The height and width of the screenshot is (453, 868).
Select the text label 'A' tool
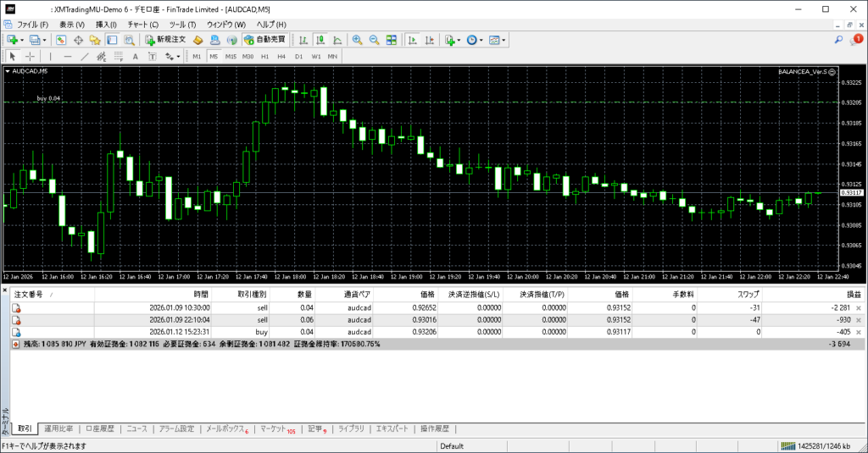[x=136, y=57]
